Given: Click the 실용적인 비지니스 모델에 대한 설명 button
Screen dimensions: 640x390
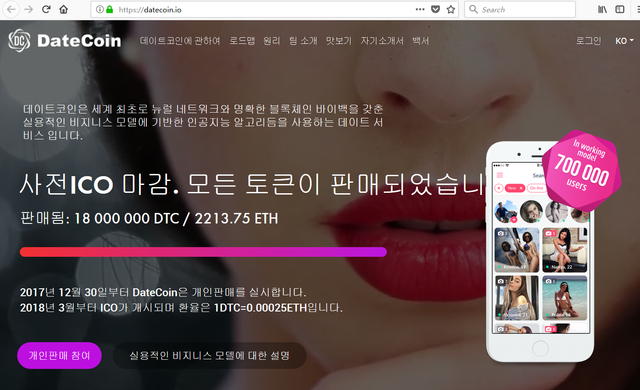Looking at the screenshot, I should pyautogui.click(x=209, y=355).
